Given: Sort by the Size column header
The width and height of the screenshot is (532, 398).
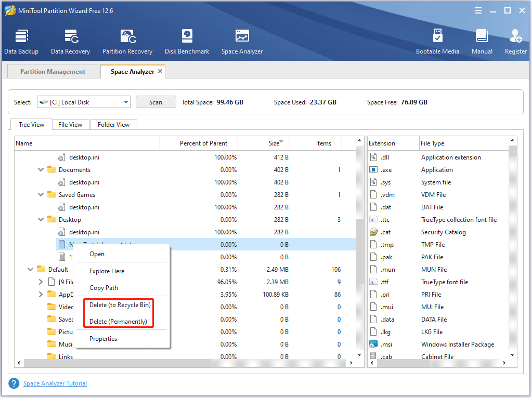Looking at the screenshot, I should click(x=264, y=143).
